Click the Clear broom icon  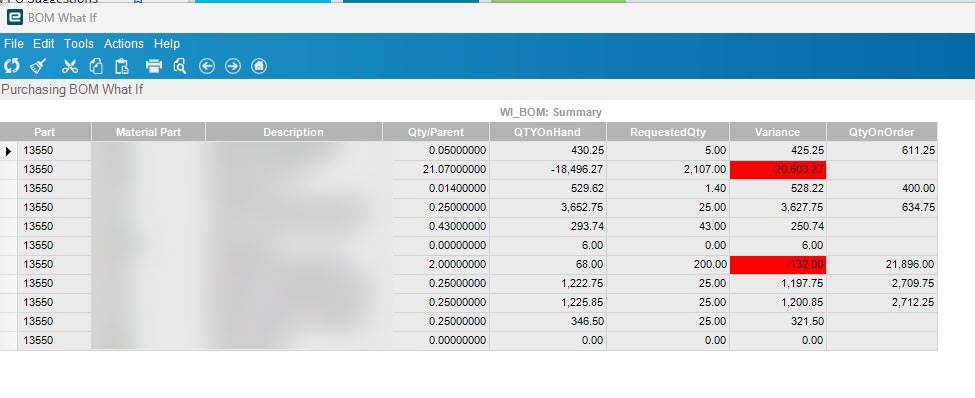click(39, 65)
